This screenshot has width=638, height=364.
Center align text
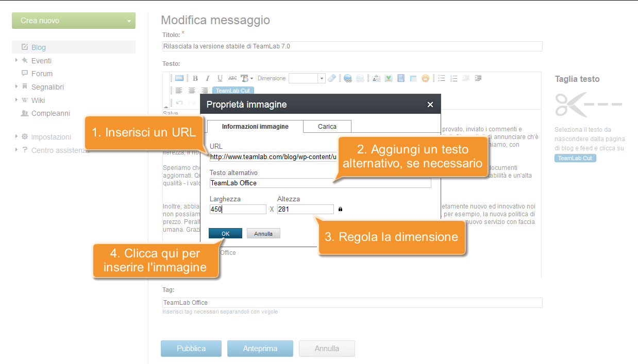coord(192,91)
